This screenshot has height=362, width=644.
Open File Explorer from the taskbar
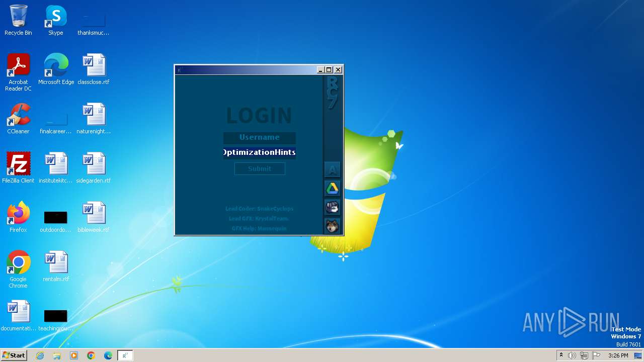(x=57, y=355)
